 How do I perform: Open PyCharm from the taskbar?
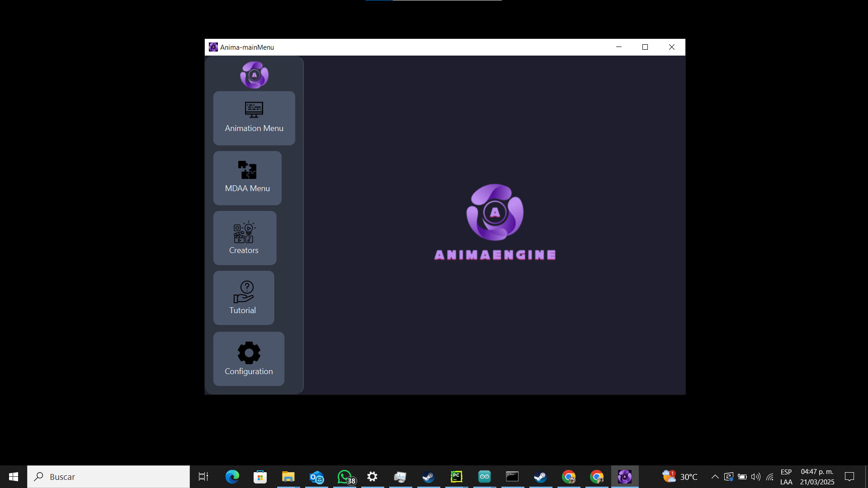(x=457, y=476)
